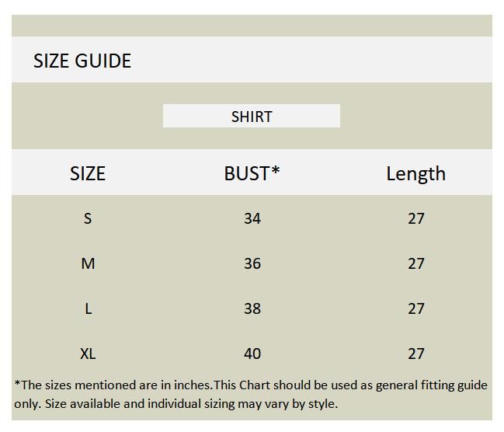Click bust value 36
Viewport: 504px width, 432px height.
pyautogui.click(x=252, y=263)
